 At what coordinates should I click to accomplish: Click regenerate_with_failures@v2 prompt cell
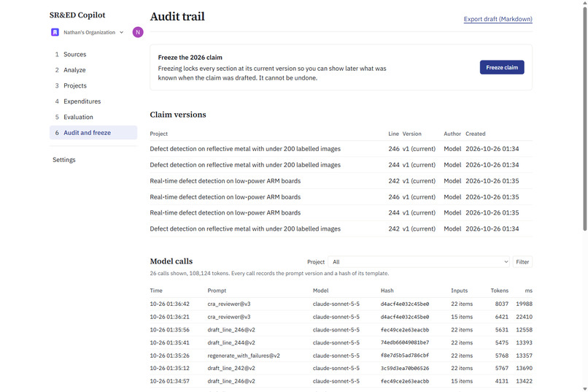(x=244, y=356)
